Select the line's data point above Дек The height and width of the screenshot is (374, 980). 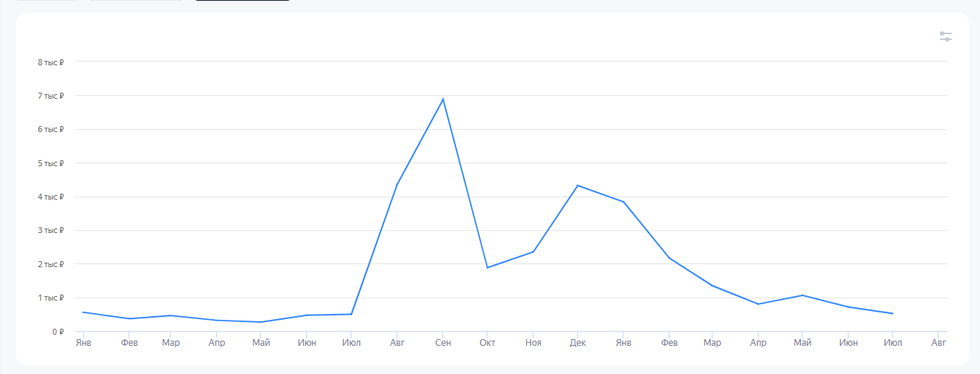coord(577,186)
